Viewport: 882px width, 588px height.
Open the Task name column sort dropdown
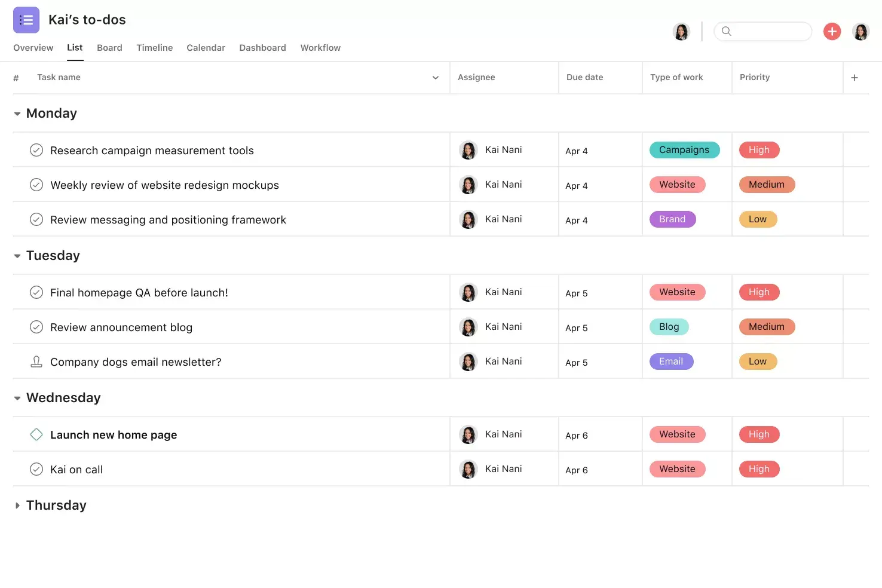436,77
